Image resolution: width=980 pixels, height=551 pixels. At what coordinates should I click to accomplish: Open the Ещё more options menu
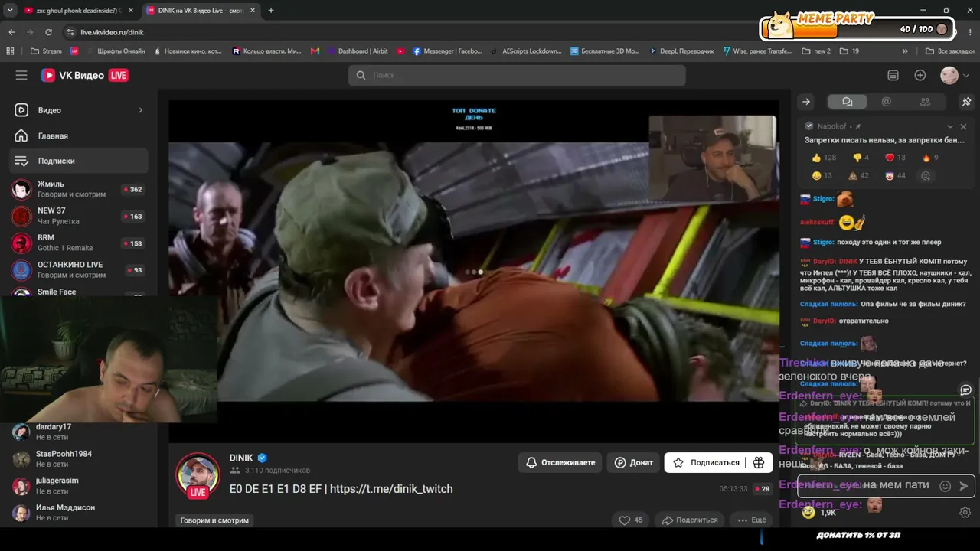pyautogui.click(x=752, y=520)
